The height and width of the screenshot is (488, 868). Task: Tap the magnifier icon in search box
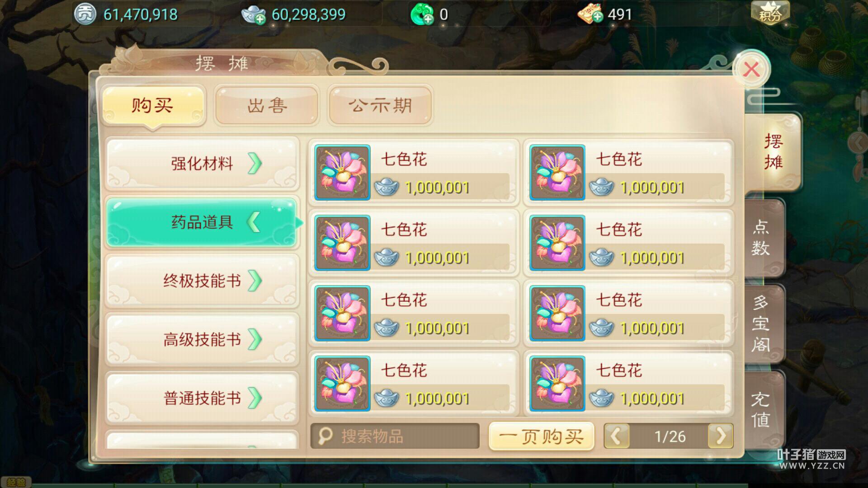325,436
